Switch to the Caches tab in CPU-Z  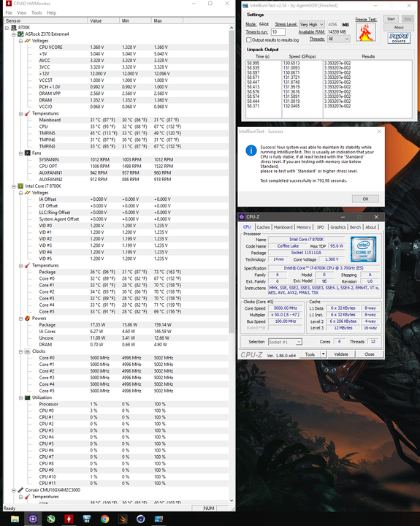264,227
